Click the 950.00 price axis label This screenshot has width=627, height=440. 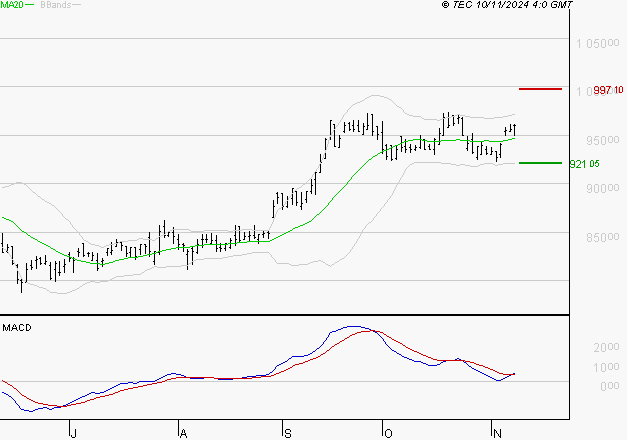click(x=603, y=140)
